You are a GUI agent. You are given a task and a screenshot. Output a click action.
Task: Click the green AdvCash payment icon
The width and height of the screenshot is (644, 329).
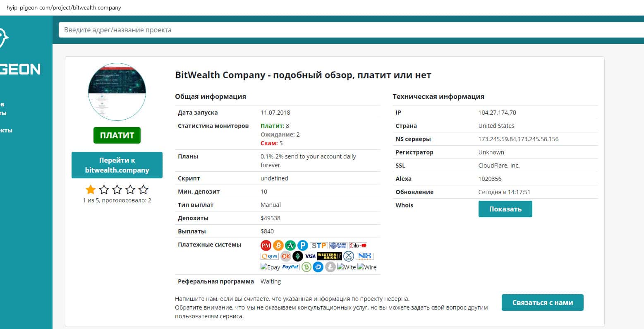[290, 245]
